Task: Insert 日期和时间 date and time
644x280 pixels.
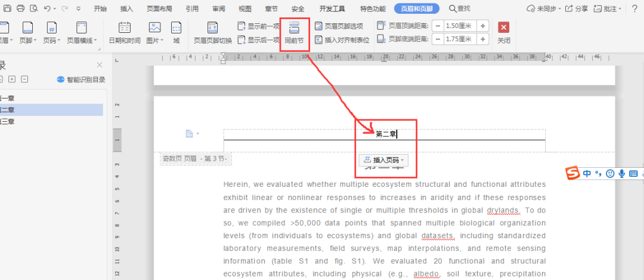Action: pos(125,32)
